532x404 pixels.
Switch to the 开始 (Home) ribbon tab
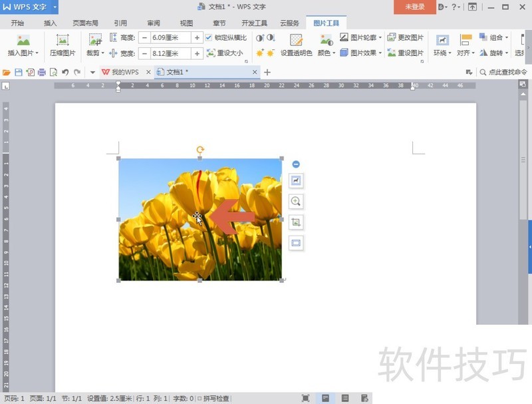[x=18, y=22]
